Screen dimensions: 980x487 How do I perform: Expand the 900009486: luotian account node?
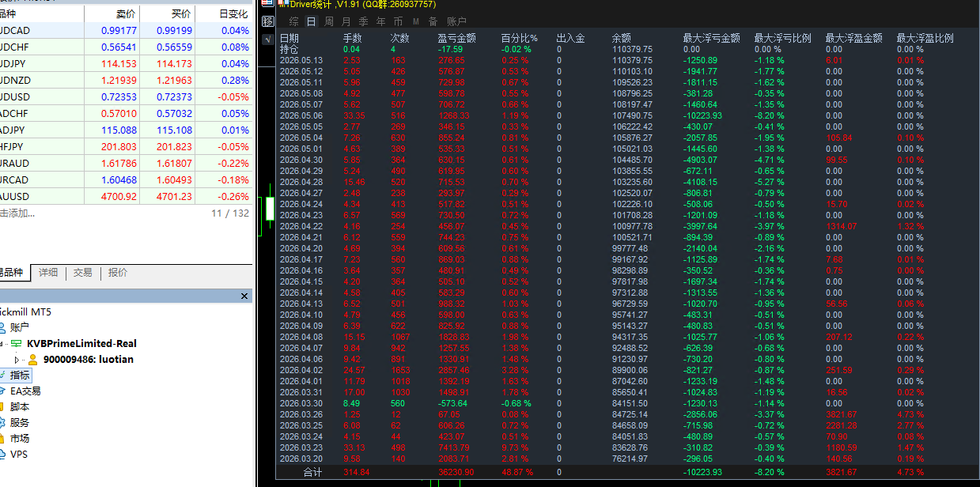[17, 359]
